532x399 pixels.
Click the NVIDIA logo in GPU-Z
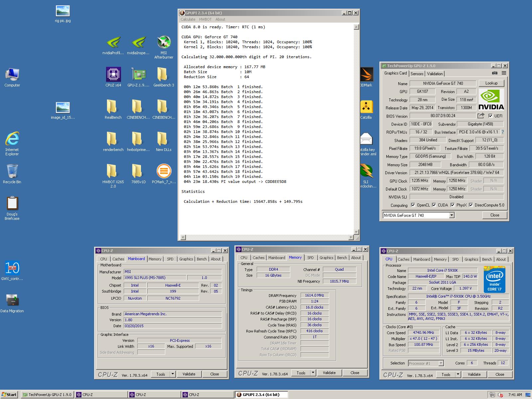click(491, 99)
